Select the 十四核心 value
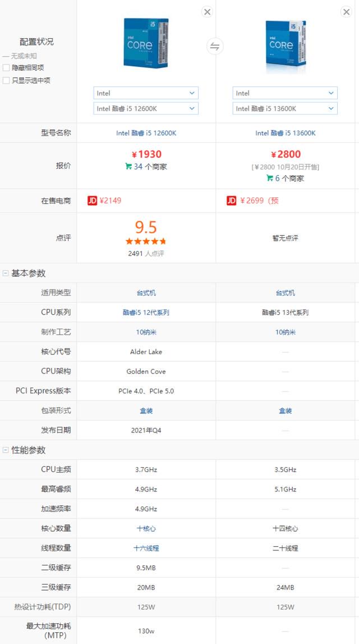 285,528
